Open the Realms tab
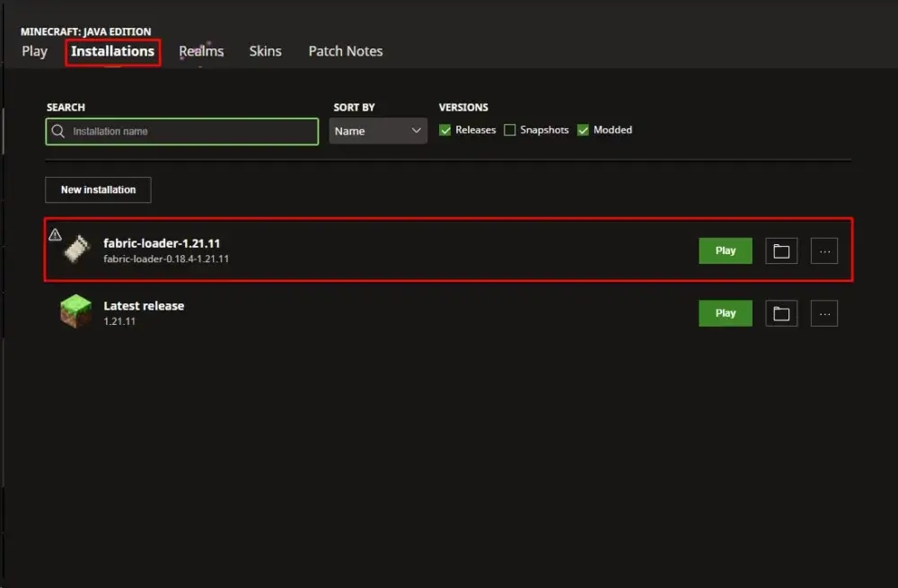This screenshot has width=898, height=588. point(201,51)
